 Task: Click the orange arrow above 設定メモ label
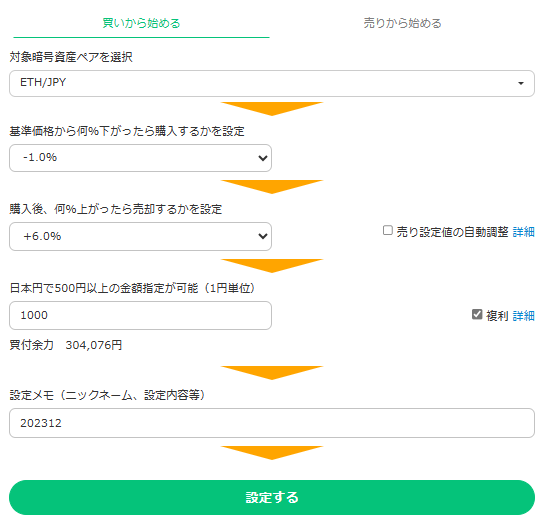click(x=272, y=373)
